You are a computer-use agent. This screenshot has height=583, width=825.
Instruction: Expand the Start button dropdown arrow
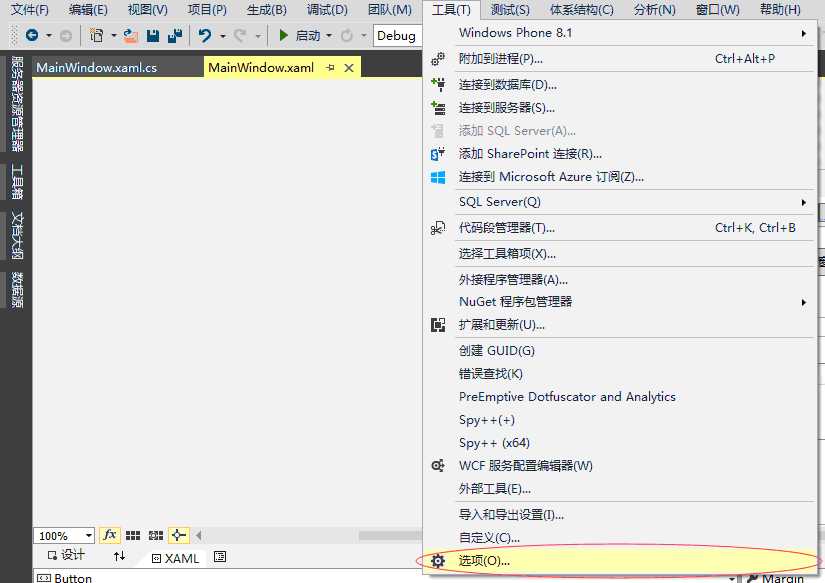tap(329, 36)
